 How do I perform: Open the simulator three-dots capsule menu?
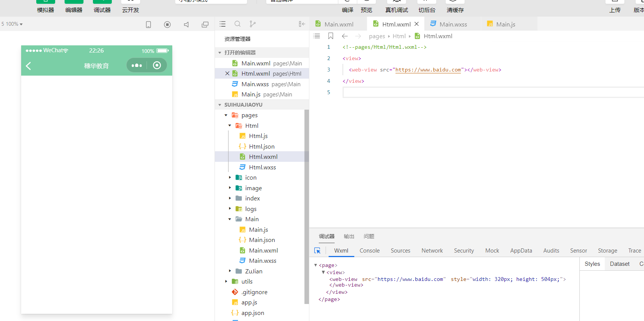pos(137,65)
